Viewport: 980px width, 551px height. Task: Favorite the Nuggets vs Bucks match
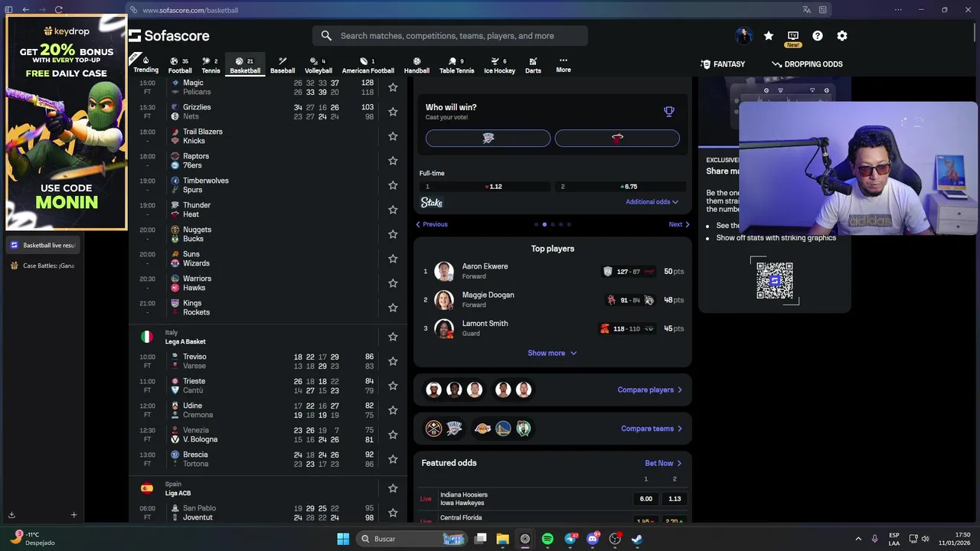(x=393, y=234)
